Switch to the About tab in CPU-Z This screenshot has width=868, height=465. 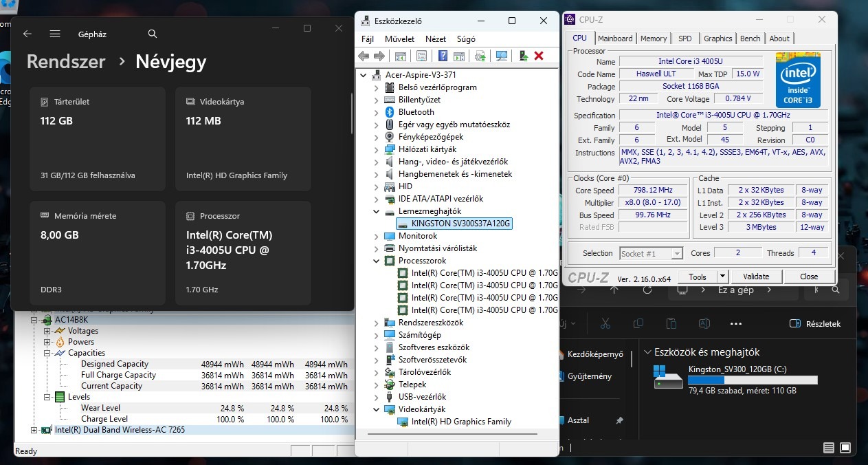tap(779, 39)
